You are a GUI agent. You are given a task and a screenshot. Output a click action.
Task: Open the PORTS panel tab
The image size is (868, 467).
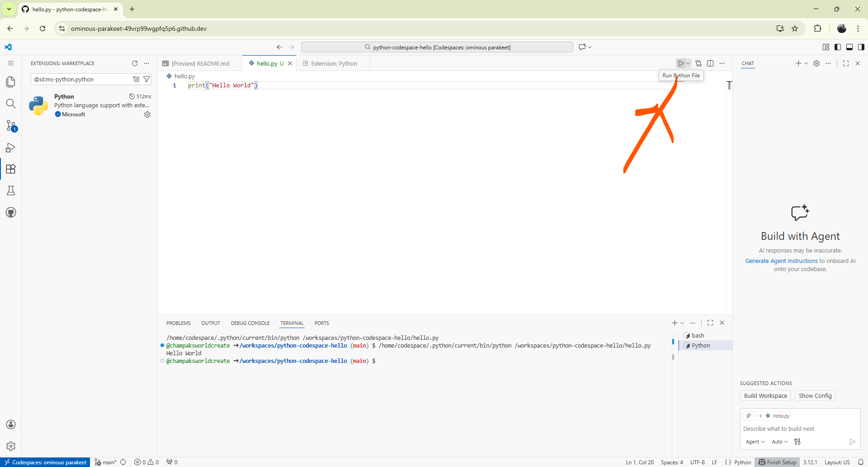321,323
